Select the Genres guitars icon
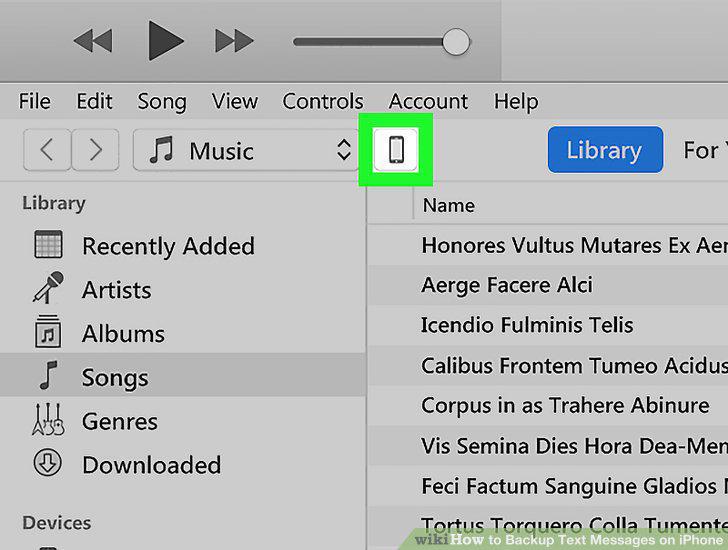 pyautogui.click(x=48, y=420)
